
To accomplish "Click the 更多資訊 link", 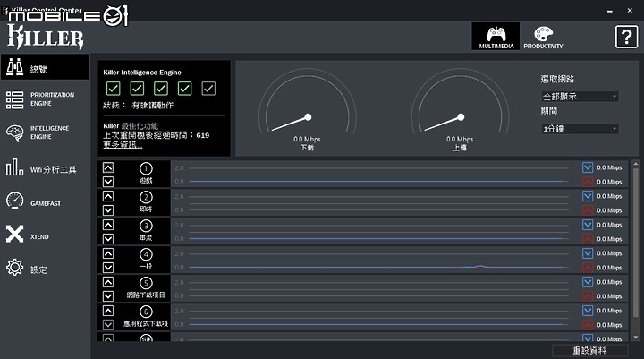I will pyautogui.click(x=123, y=145).
